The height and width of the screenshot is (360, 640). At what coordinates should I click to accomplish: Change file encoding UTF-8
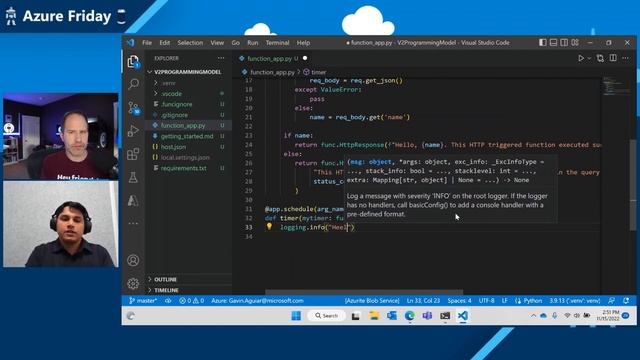tap(487, 301)
